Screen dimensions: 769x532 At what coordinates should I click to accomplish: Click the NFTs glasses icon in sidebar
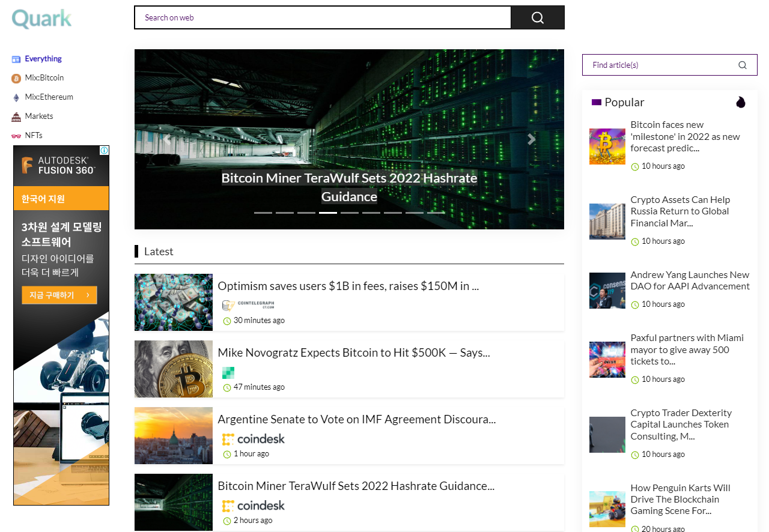16,136
